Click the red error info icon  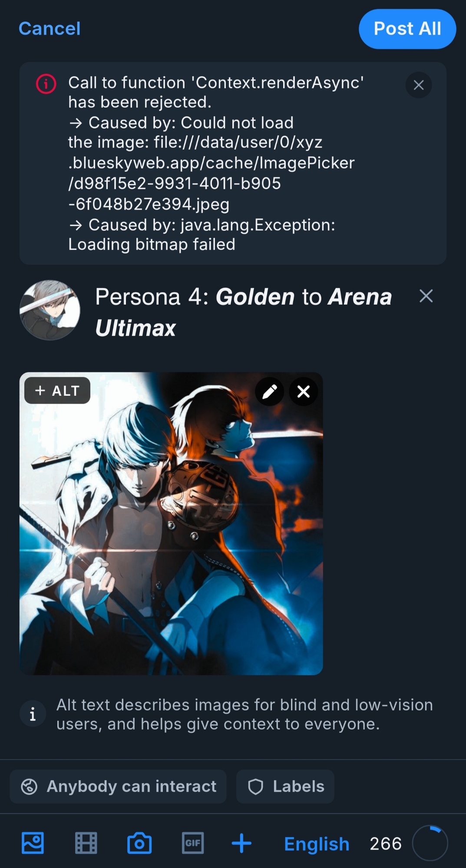coord(46,84)
